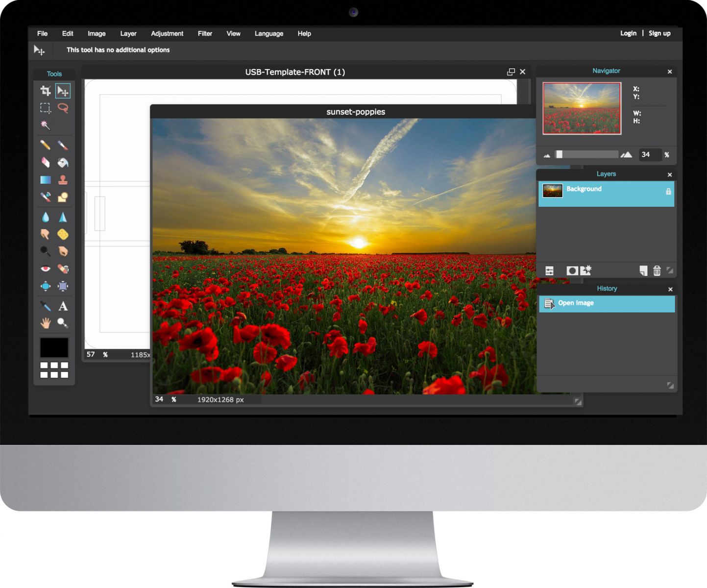The width and height of the screenshot is (707, 588).
Task: Select the Magic Wand tool
Action: (x=46, y=125)
